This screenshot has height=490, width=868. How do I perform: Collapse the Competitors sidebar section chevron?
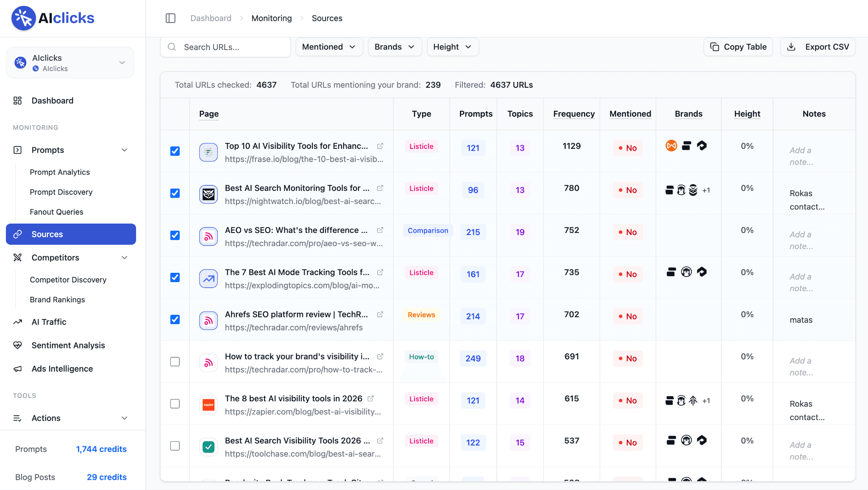coord(125,258)
